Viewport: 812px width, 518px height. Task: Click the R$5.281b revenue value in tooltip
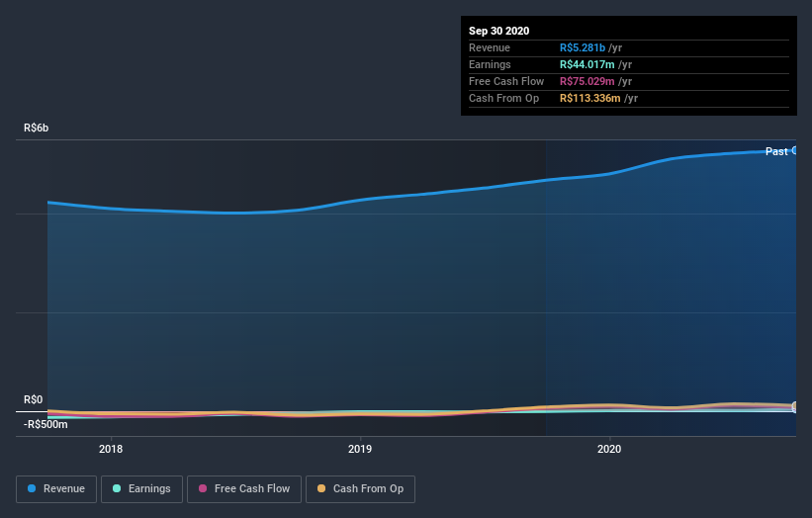583,47
